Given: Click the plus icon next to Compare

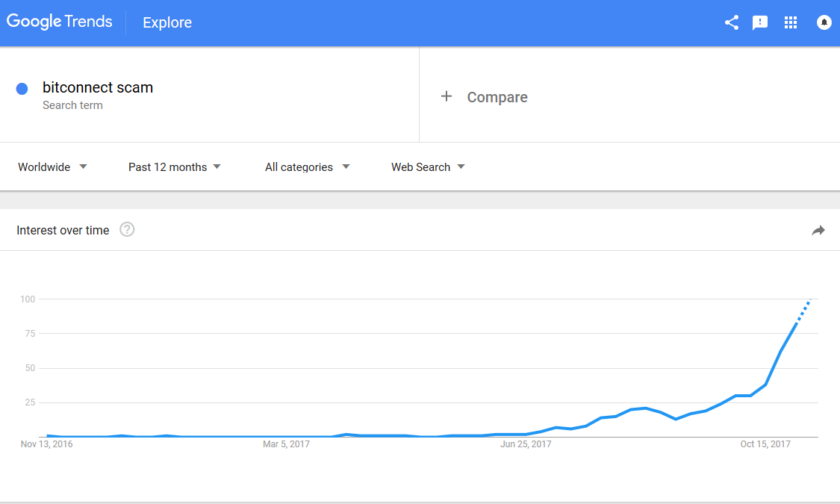Looking at the screenshot, I should point(447,96).
